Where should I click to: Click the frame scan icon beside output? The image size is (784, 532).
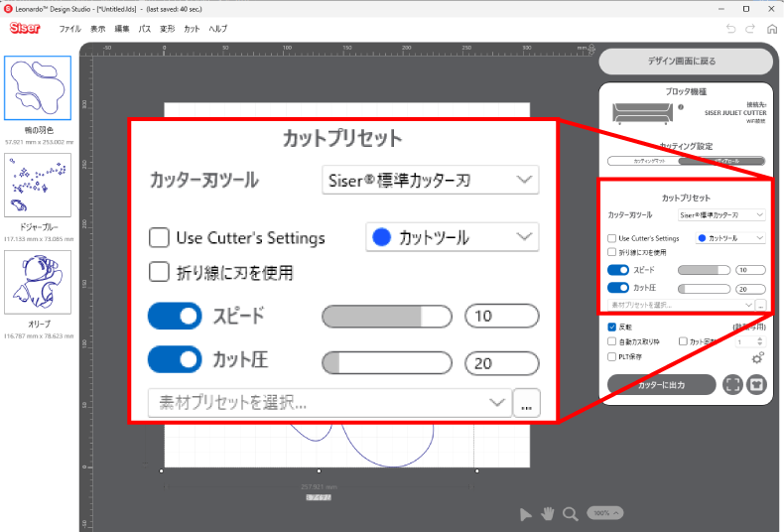click(x=733, y=385)
